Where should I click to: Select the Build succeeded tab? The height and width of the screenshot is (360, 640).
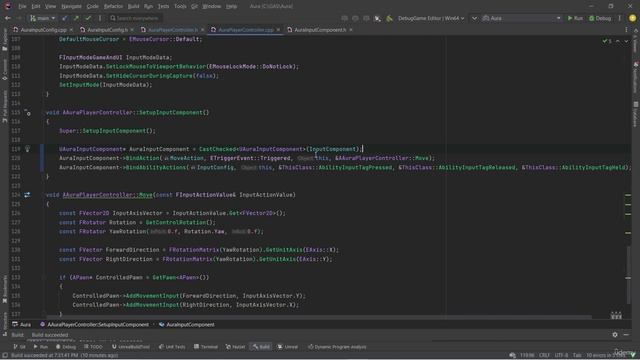(x=50, y=335)
